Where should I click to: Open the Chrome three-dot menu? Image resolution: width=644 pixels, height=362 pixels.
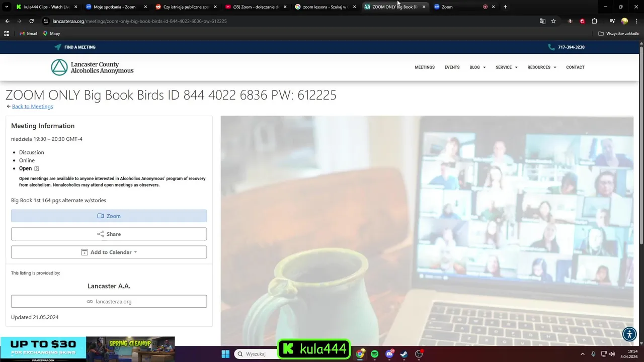(636, 21)
